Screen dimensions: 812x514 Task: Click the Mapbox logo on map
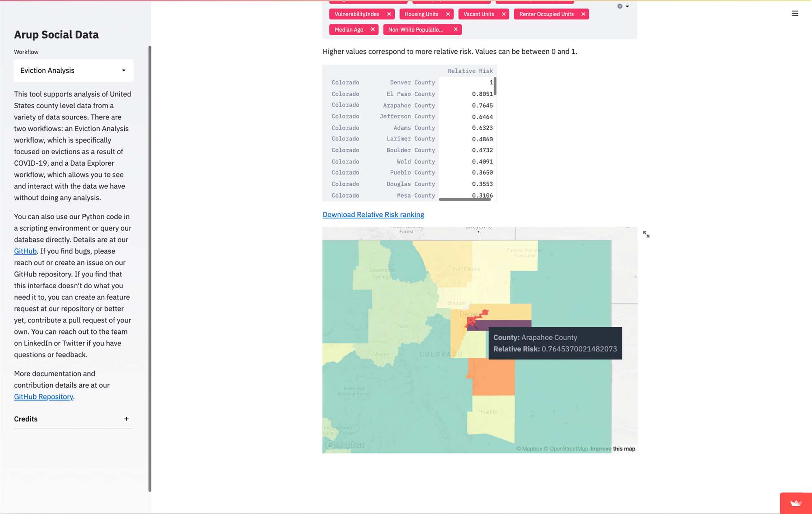click(x=346, y=445)
